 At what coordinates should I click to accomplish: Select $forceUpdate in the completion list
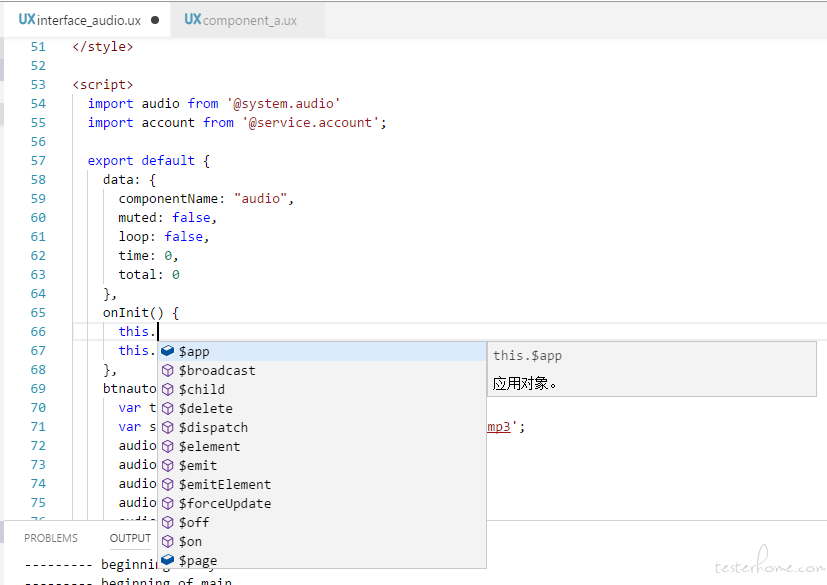[322, 503]
